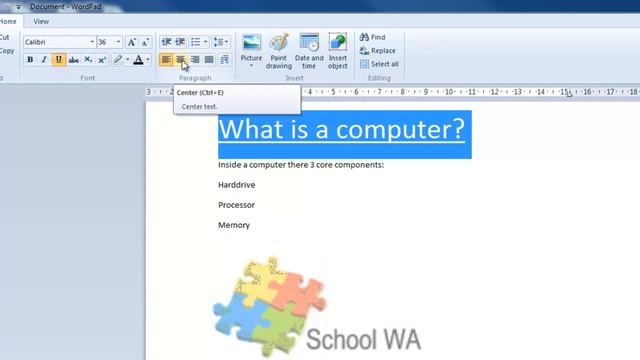Increase paragraph indent
Screen dimensions: 640x360
point(180,42)
